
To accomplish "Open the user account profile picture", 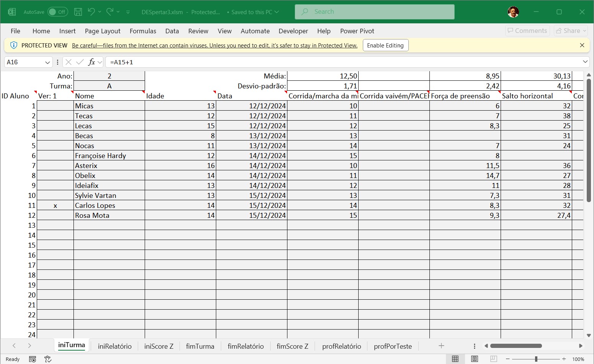I will [x=513, y=12].
